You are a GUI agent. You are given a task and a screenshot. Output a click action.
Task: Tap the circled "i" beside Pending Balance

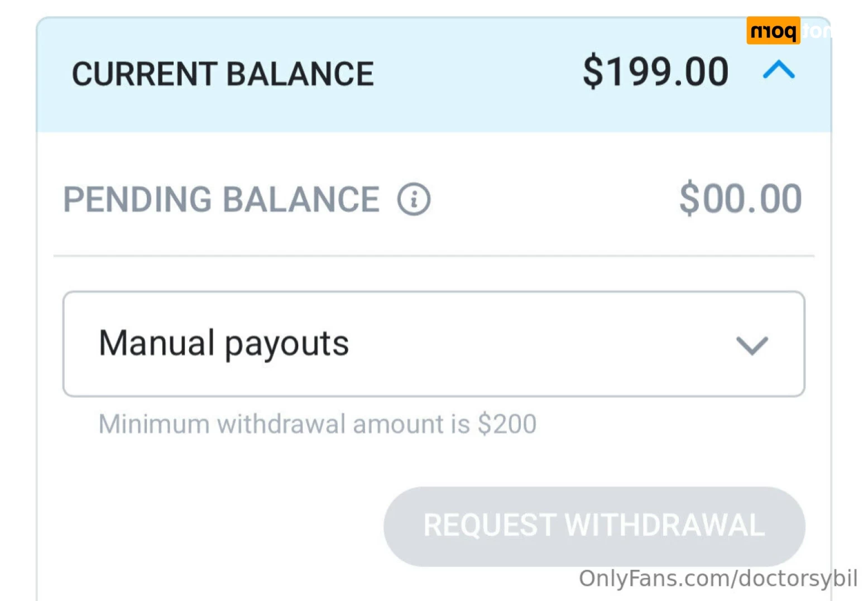click(x=414, y=199)
